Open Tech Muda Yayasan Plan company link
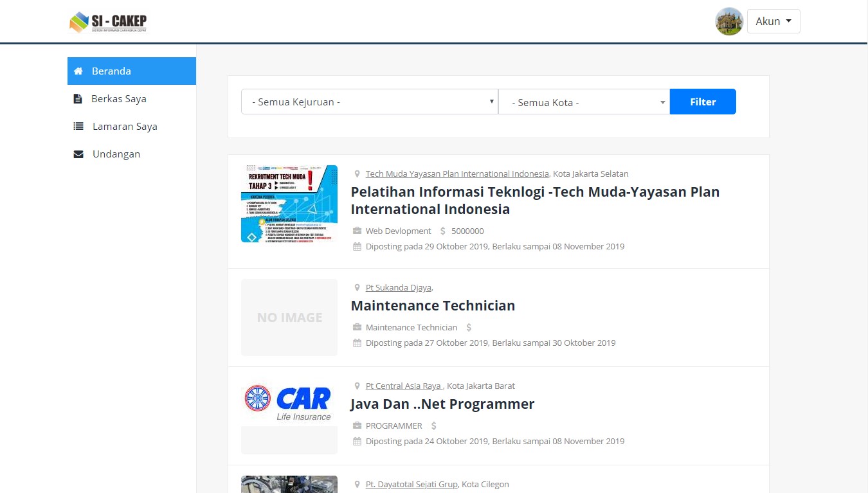The width and height of the screenshot is (868, 493). [x=457, y=174]
